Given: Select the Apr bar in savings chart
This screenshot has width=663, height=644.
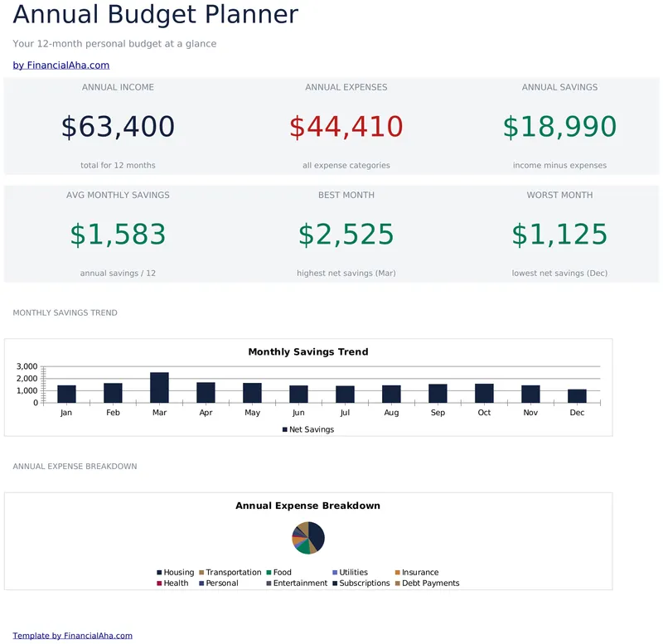Looking at the screenshot, I should click(x=206, y=393).
